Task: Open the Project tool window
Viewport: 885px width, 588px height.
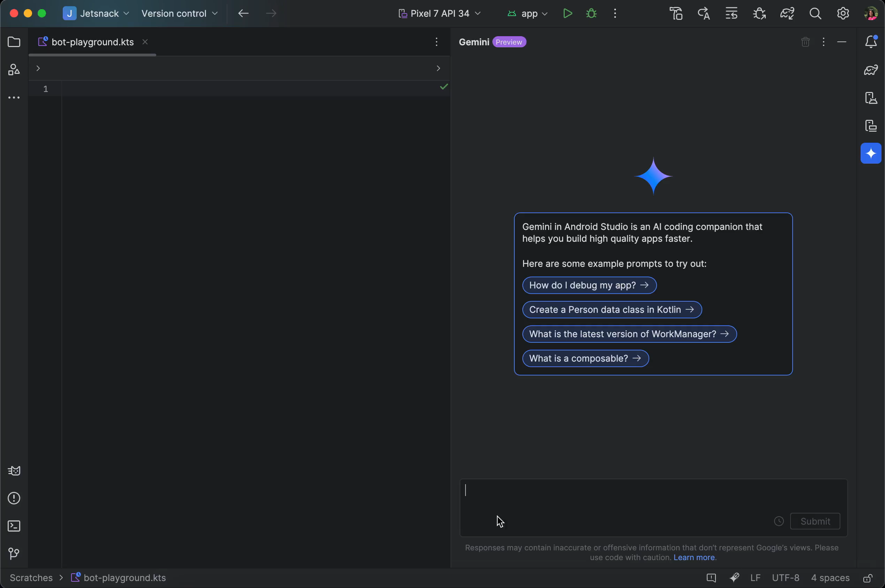Action: [14, 42]
